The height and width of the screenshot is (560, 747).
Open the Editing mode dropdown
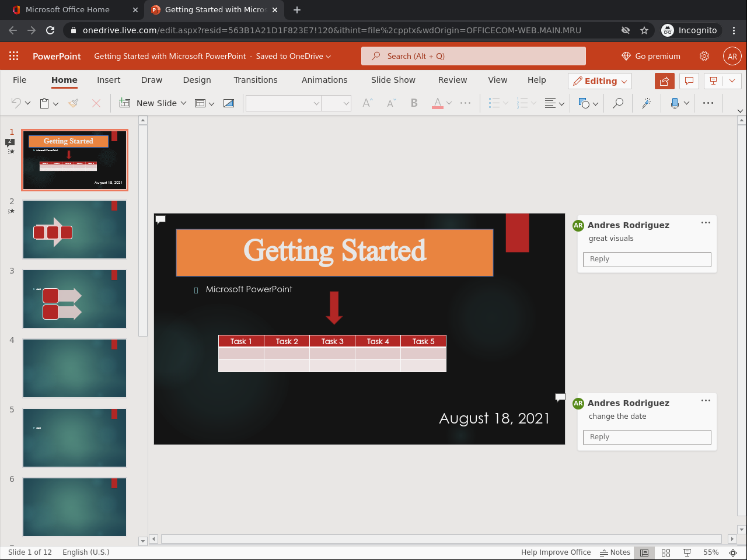(600, 81)
